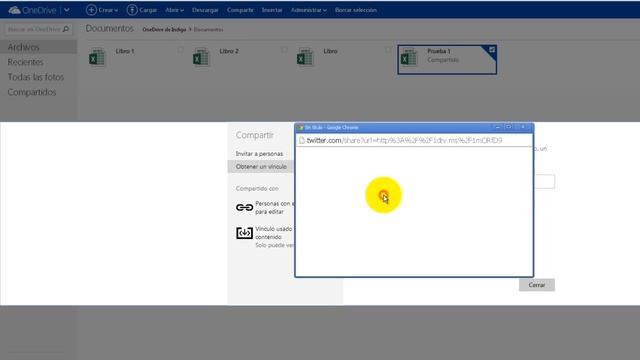Screen dimensions: 640x360
Task: Click the Libro 2 Excel icon
Action: point(201,58)
